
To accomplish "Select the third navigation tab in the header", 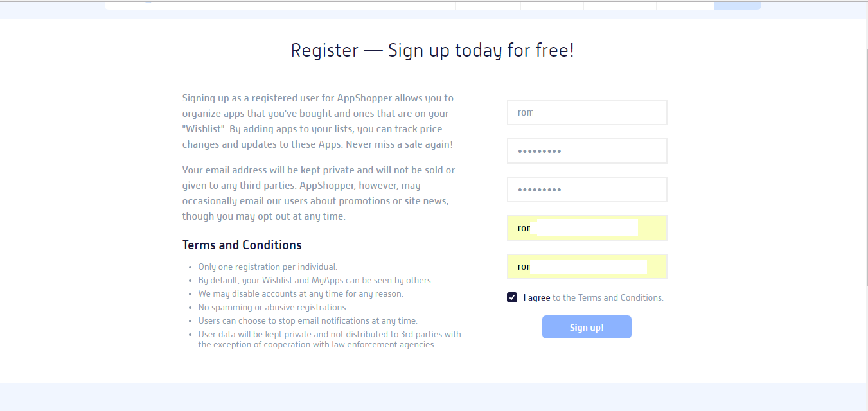I will coord(619,5).
